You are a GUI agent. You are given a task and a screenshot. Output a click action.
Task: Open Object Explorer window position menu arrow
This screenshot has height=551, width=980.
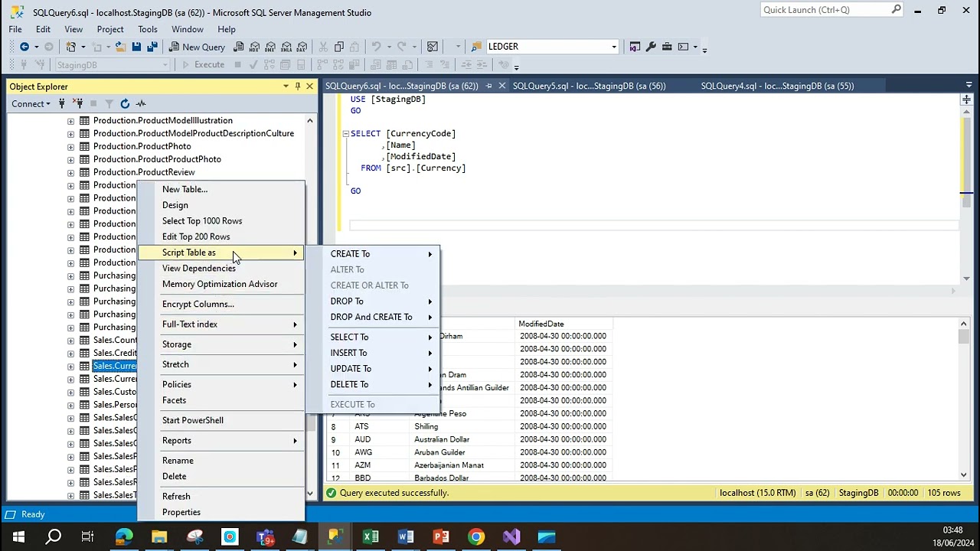click(286, 86)
